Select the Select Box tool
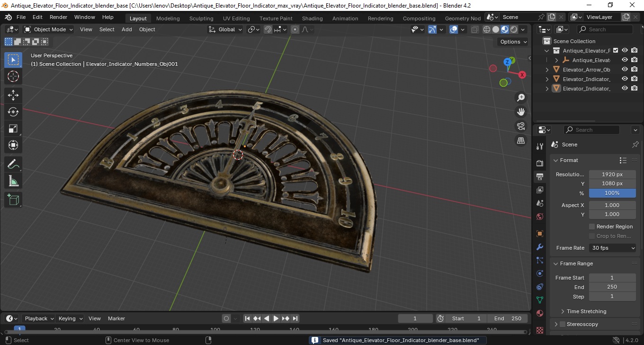This screenshot has width=644, height=345. click(13, 60)
